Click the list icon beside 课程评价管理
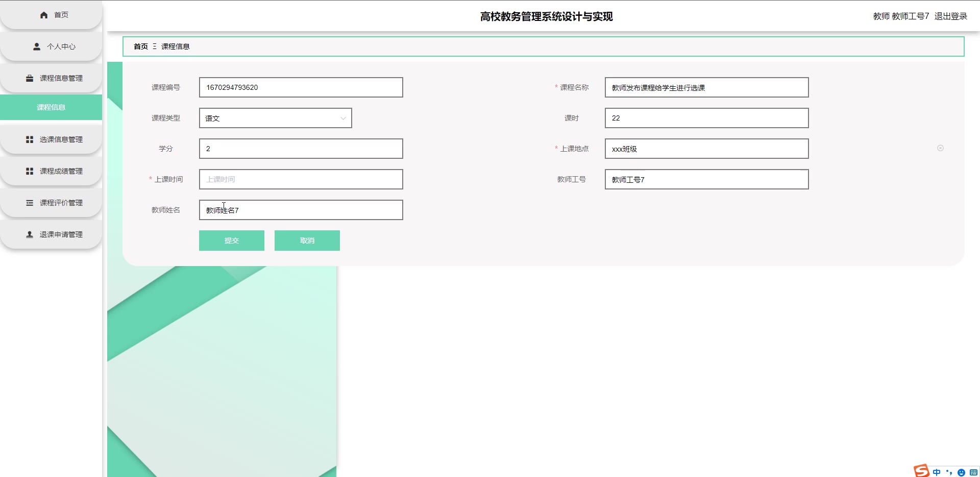This screenshot has height=477, width=980. [x=30, y=203]
